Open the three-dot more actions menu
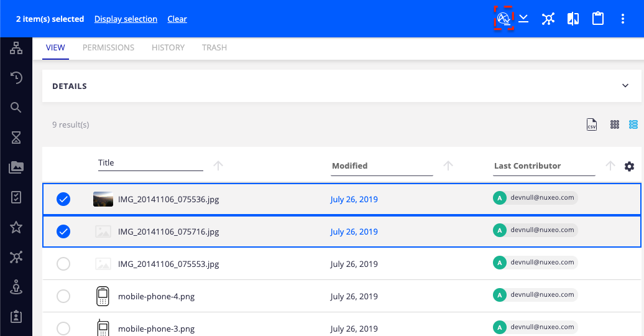 tap(623, 19)
